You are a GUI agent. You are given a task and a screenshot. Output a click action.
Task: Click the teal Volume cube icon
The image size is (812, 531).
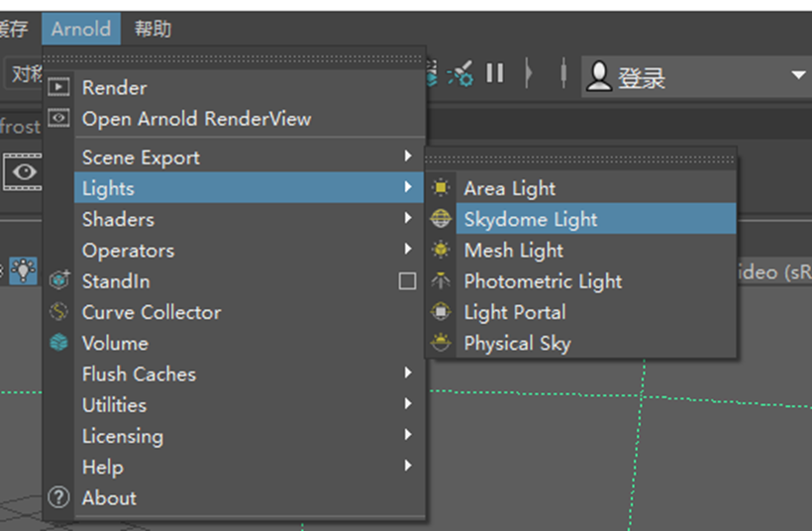click(x=58, y=343)
